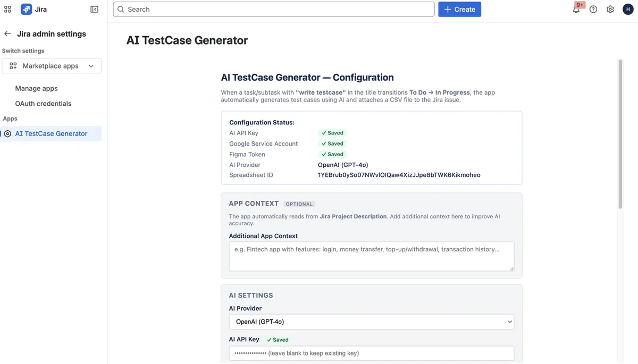This screenshot has height=364, width=638.
Task: Click the Jira logo icon
Action: (26, 9)
